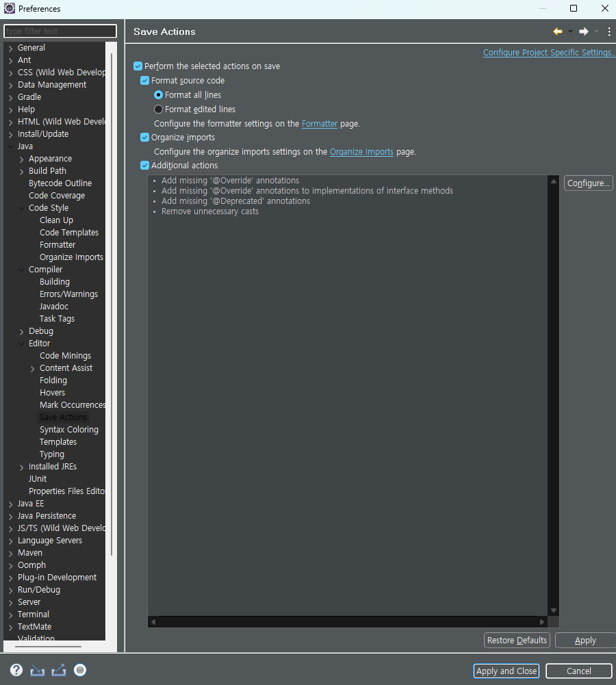
Task: Click inside the type filter text field
Action: (60, 31)
